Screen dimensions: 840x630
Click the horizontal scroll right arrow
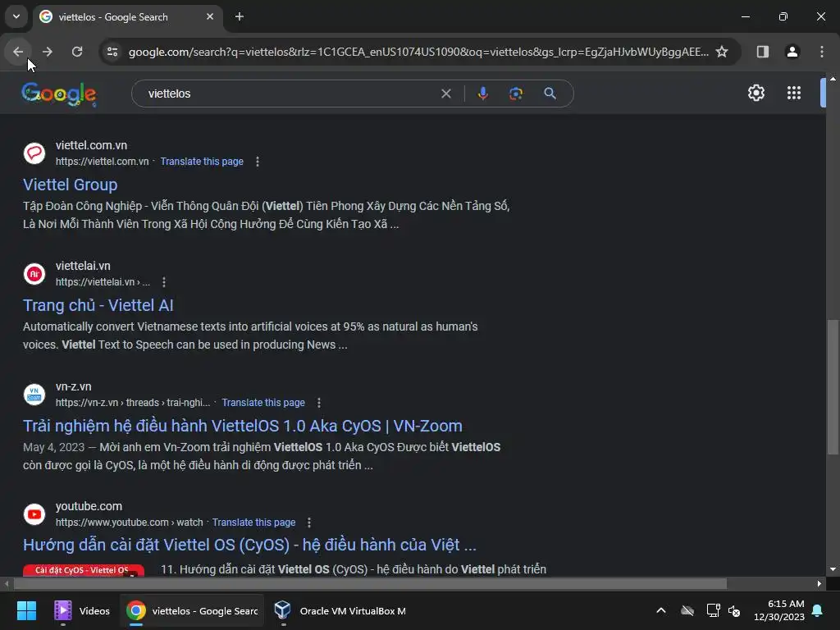point(819,583)
